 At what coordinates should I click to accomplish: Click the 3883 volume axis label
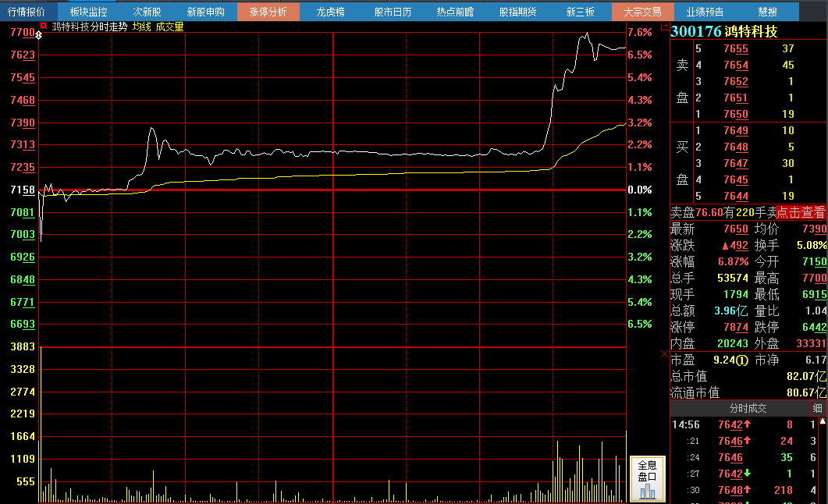tap(23, 346)
